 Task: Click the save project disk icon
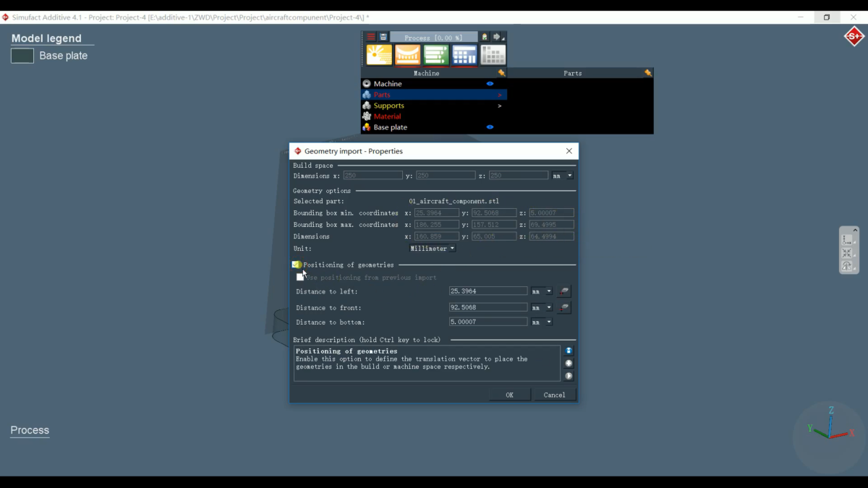click(383, 37)
